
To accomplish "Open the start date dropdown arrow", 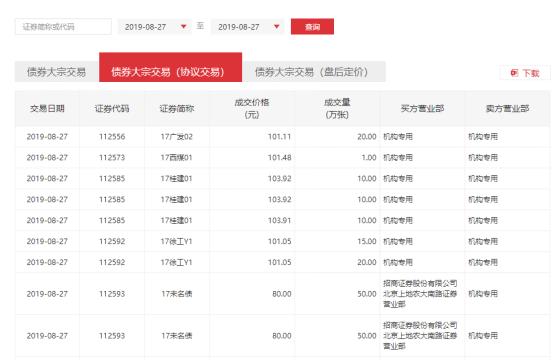I will click(x=183, y=26).
